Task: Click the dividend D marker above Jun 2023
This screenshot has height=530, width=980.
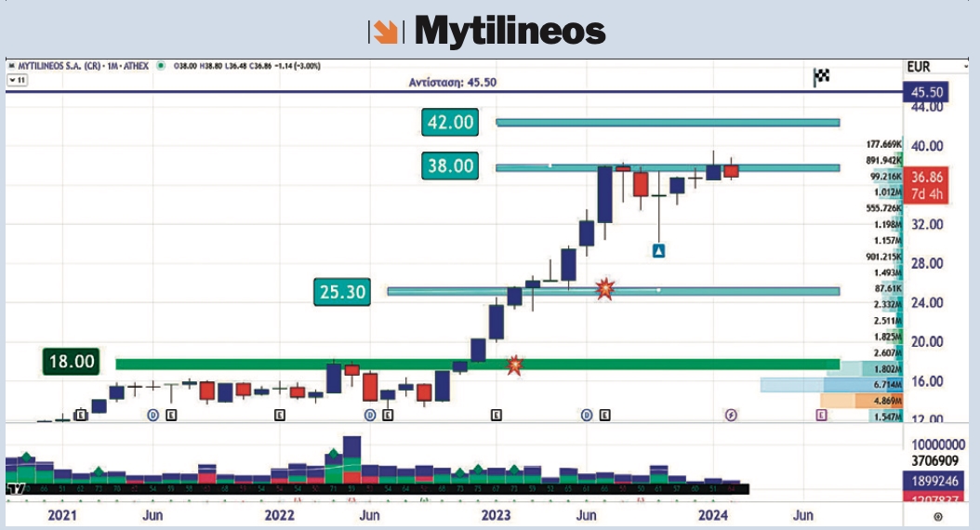Action: coord(587,415)
